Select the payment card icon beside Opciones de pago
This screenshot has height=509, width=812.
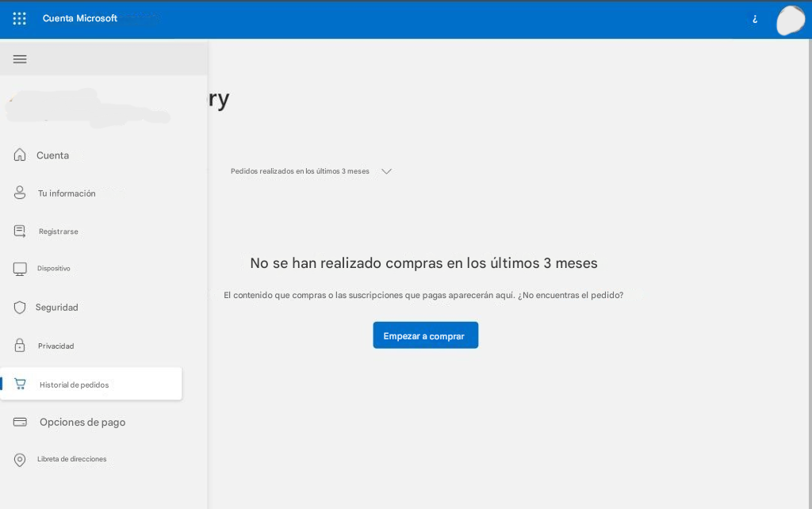[x=20, y=422]
